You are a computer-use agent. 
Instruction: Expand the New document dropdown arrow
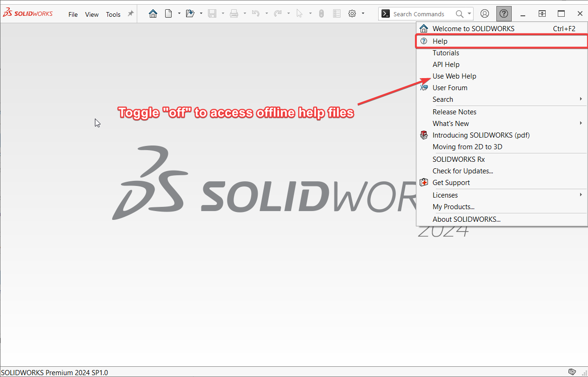[x=179, y=14]
